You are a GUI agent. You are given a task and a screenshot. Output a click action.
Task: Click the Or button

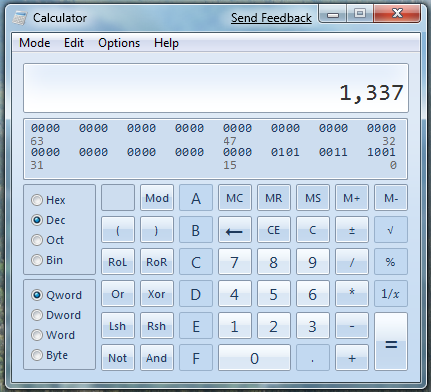click(118, 294)
